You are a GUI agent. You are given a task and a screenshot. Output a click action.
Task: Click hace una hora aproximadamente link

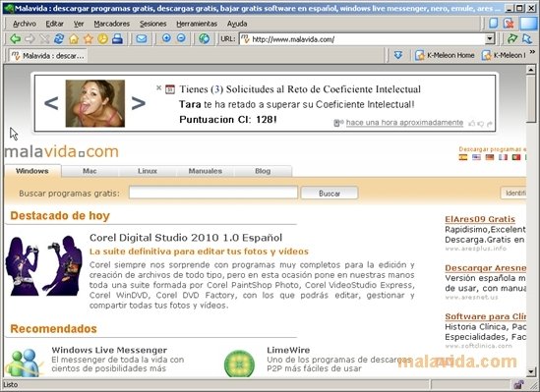coord(404,123)
